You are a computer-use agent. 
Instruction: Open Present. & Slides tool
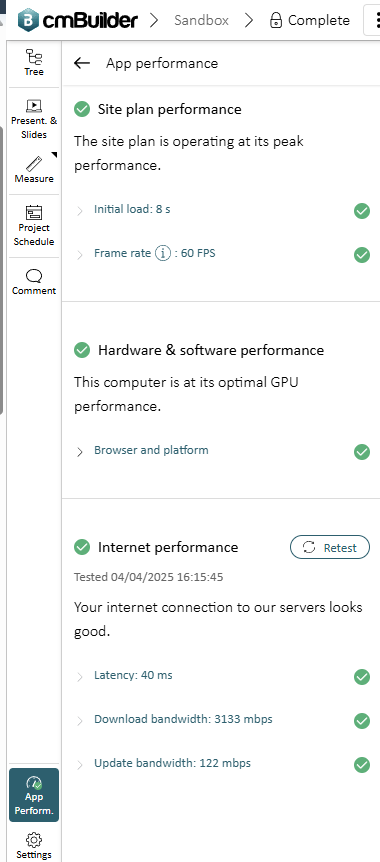click(34, 119)
